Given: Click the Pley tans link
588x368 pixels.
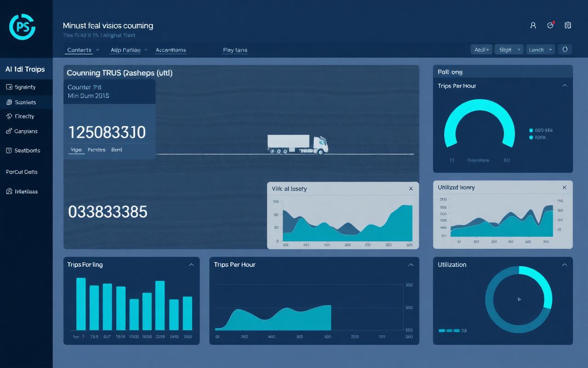Looking at the screenshot, I should (x=235, y=50).
